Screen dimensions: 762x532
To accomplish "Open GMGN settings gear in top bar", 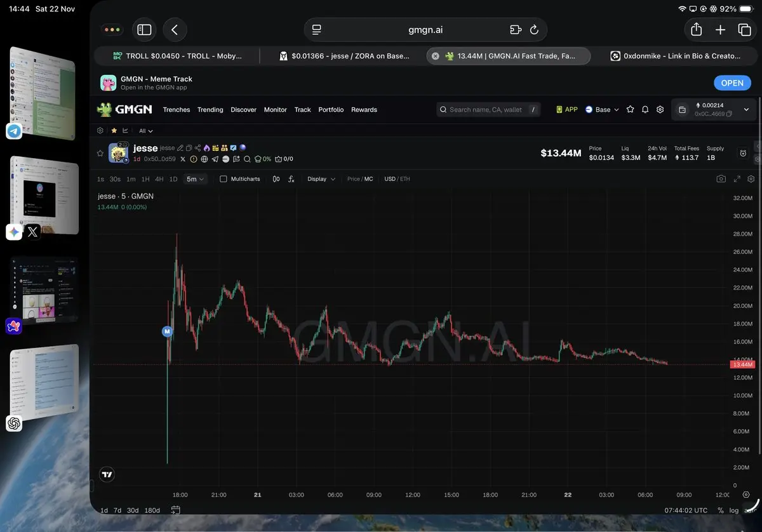I will click(x=660, y=109).
